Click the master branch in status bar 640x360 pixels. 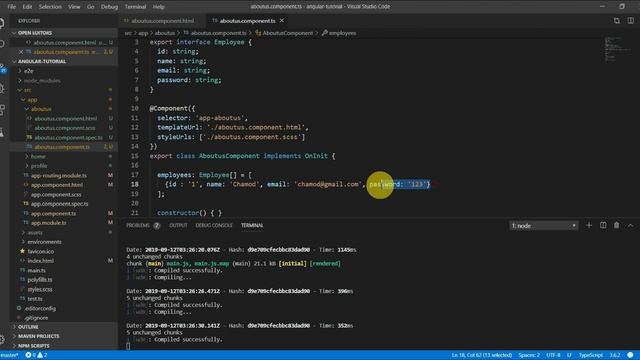tap(9, 355)
